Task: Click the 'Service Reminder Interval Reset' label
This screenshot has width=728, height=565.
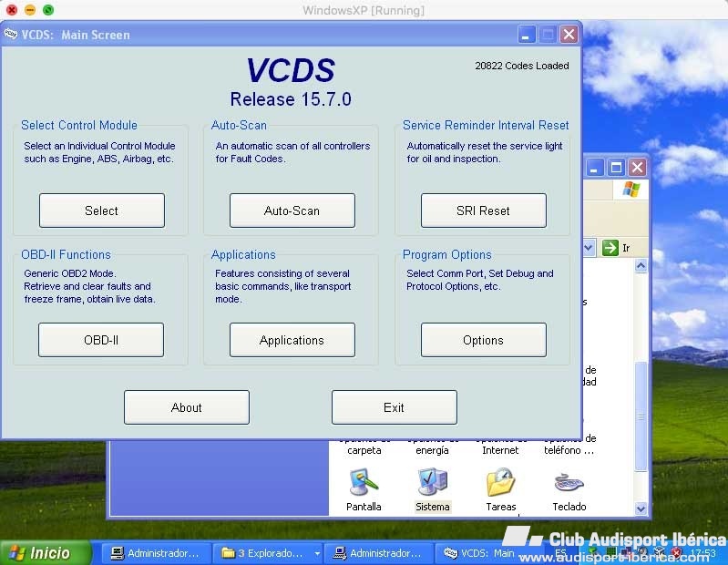Action: (486, 126)
